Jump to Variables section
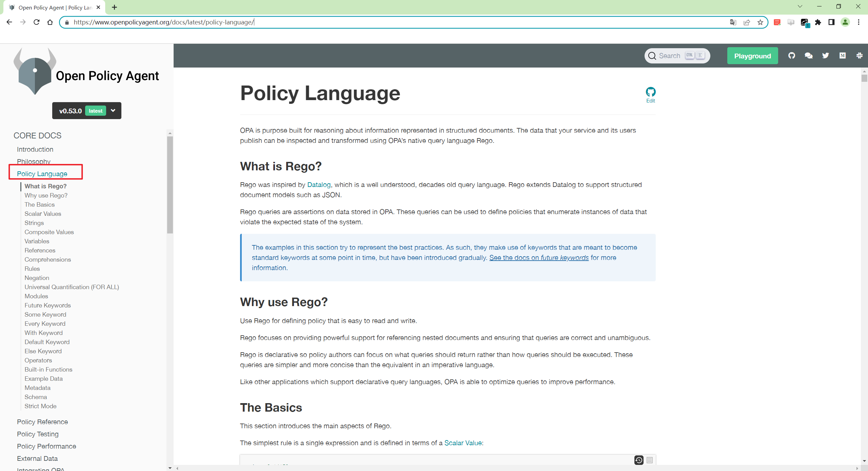 (x=37, y=241)
